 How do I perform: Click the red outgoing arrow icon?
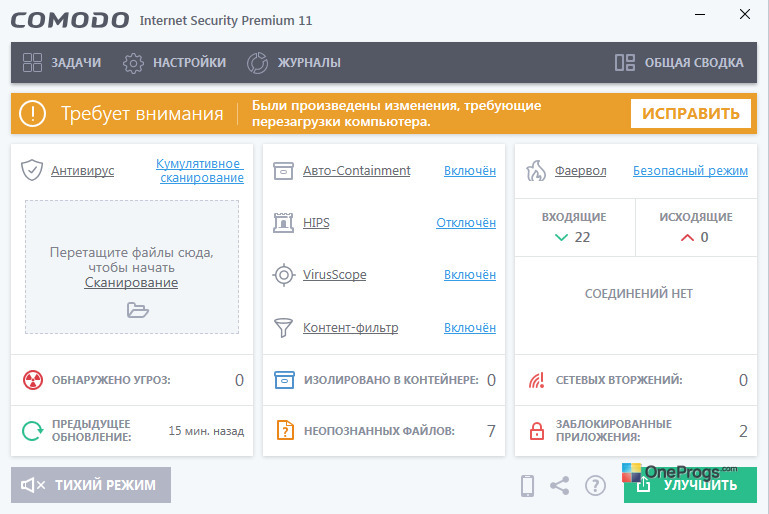[687, 237]
